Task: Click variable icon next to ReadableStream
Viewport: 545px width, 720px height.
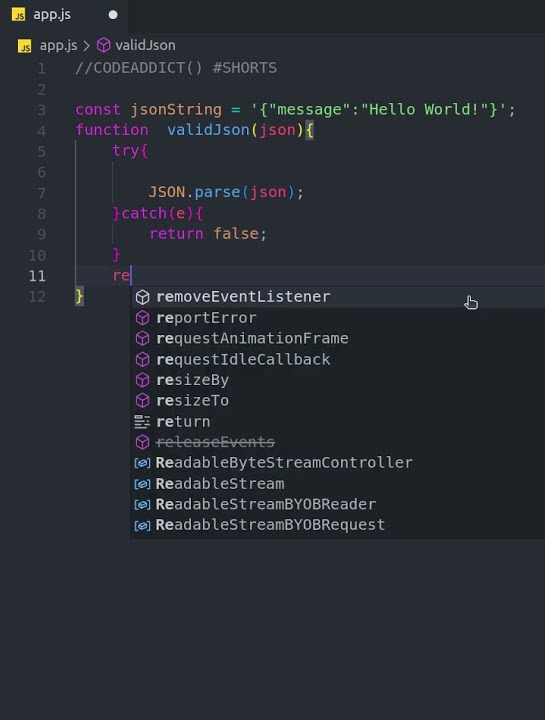Action: [142, 484]
